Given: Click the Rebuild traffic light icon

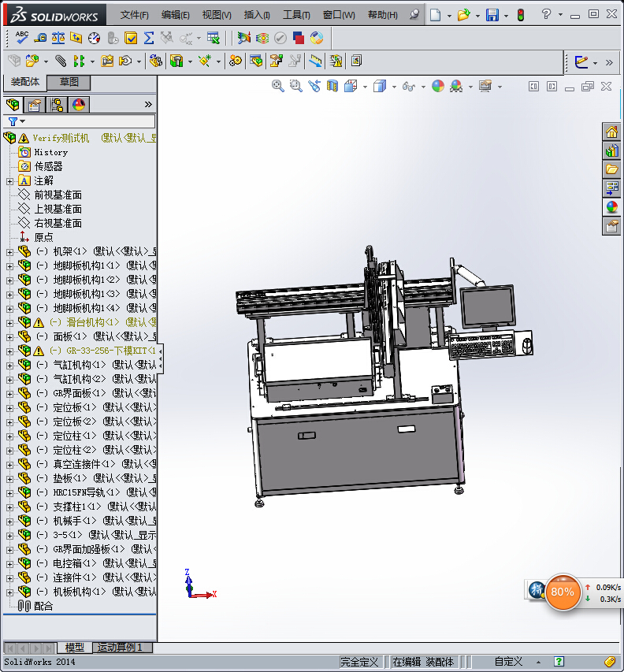Looking at the screenshot, I should 521,15.
